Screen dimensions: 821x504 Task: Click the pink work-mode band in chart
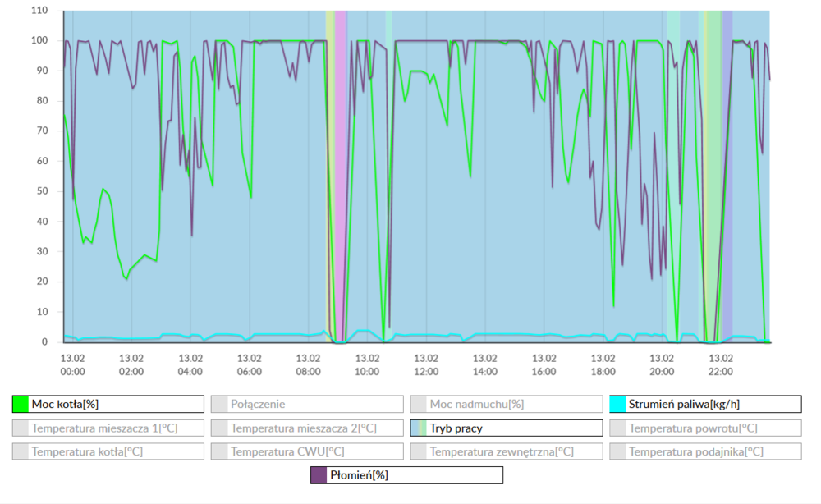coord(341,164)
